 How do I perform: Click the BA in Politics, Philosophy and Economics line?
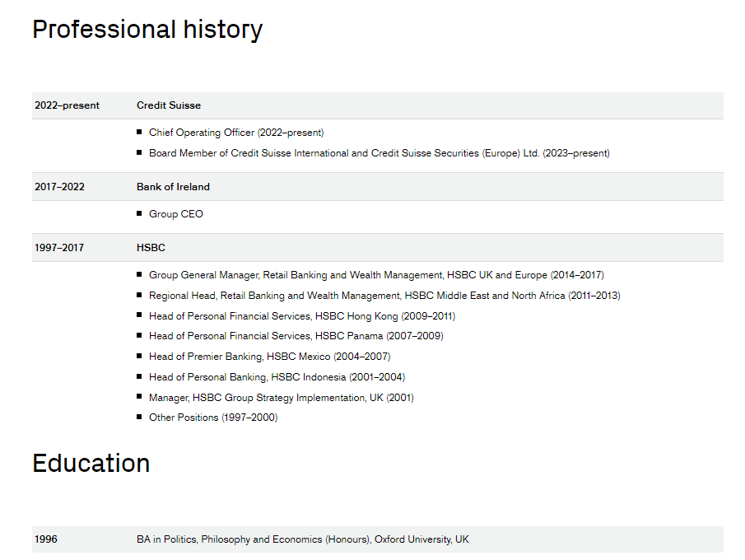click(303, 539)
